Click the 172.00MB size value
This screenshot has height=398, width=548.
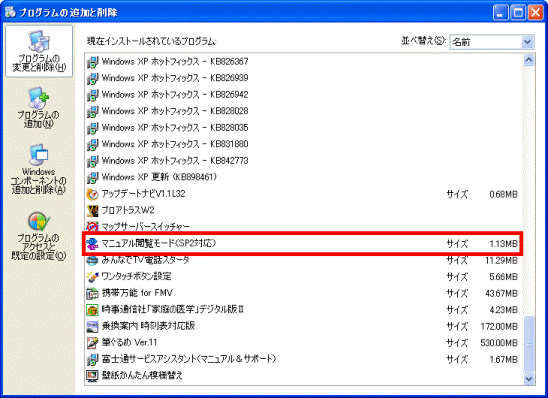coord(499,327)
